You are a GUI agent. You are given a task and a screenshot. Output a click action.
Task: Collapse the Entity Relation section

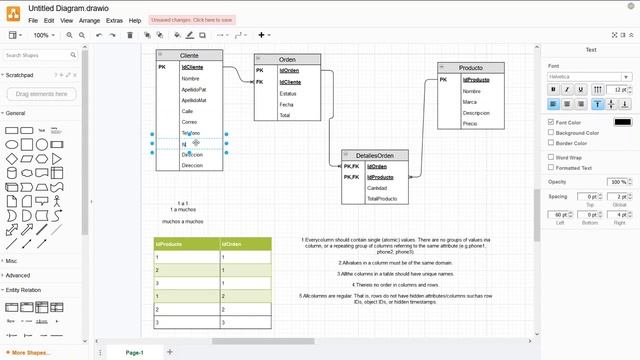[22, 290]
